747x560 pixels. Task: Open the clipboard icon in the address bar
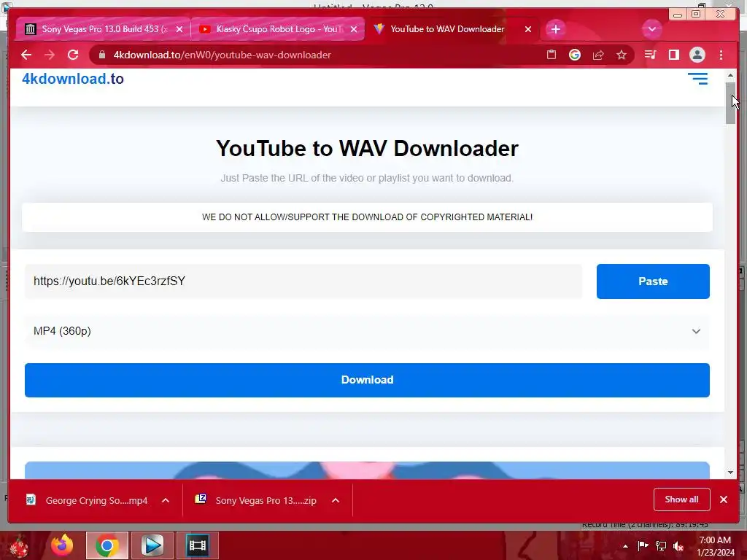[x=551, y=55]
